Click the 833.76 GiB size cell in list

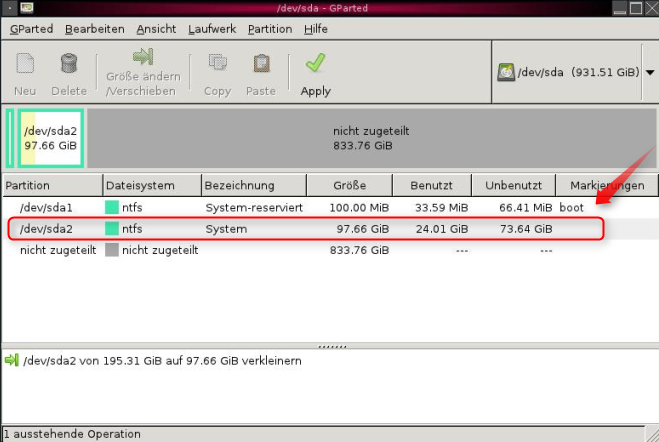(x=359, y=250)
